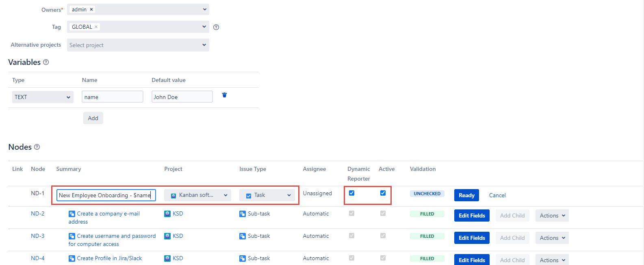This screenshot has height=265, width=644.
Task: Toggle the Active checkbox for ND-2
Action: pos(383,213)
